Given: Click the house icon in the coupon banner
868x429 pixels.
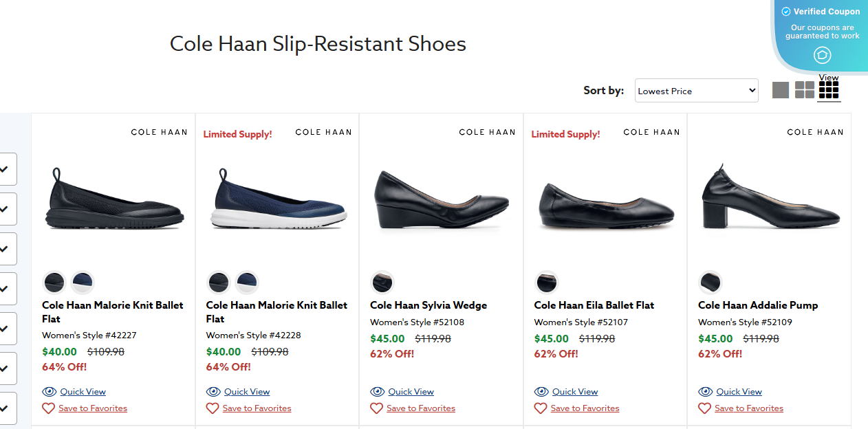Looking at the screenshot, I should point(822,56).
